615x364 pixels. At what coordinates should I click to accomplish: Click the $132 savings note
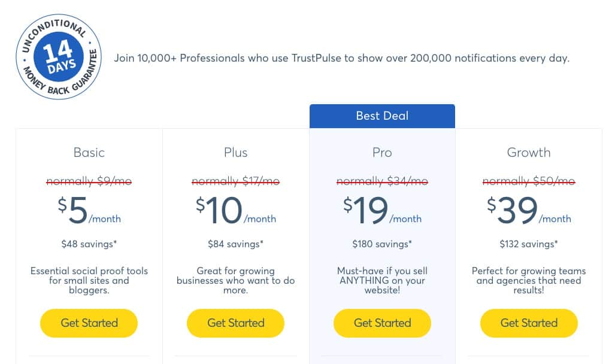[x=529, y=244]
